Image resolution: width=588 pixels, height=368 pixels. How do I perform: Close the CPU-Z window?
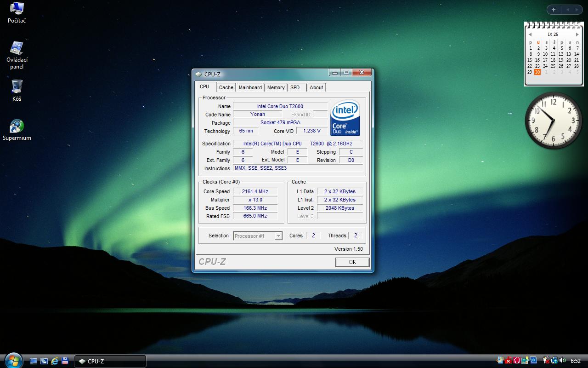tap(362, 73)
